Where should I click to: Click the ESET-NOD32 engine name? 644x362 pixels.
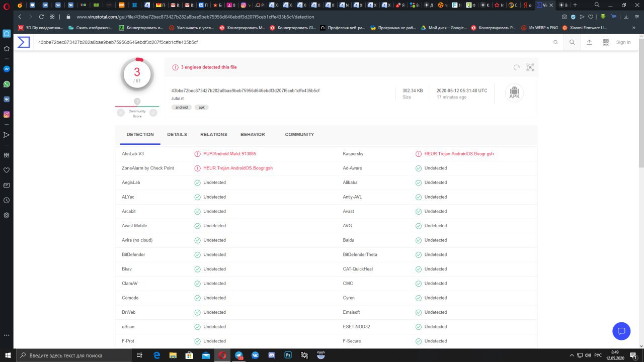tap(357, 327)
